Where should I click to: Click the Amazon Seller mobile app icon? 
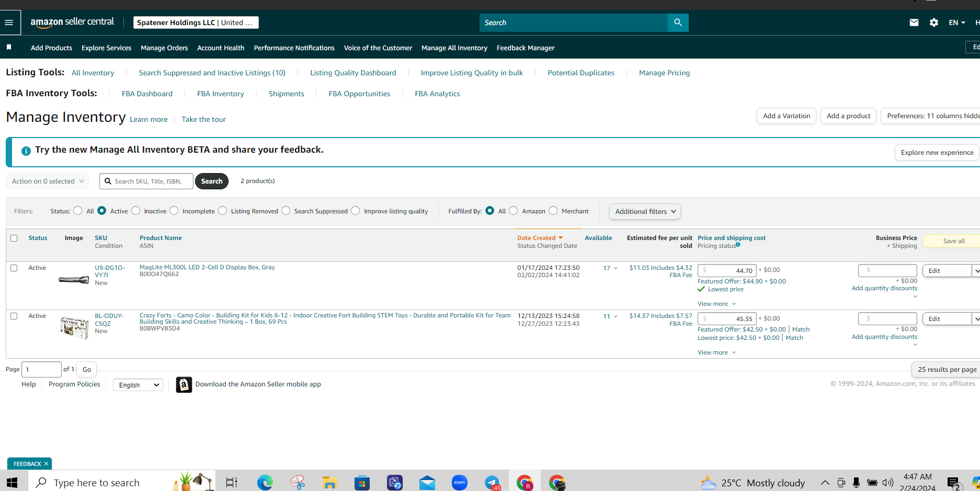[x=184, y=384]
